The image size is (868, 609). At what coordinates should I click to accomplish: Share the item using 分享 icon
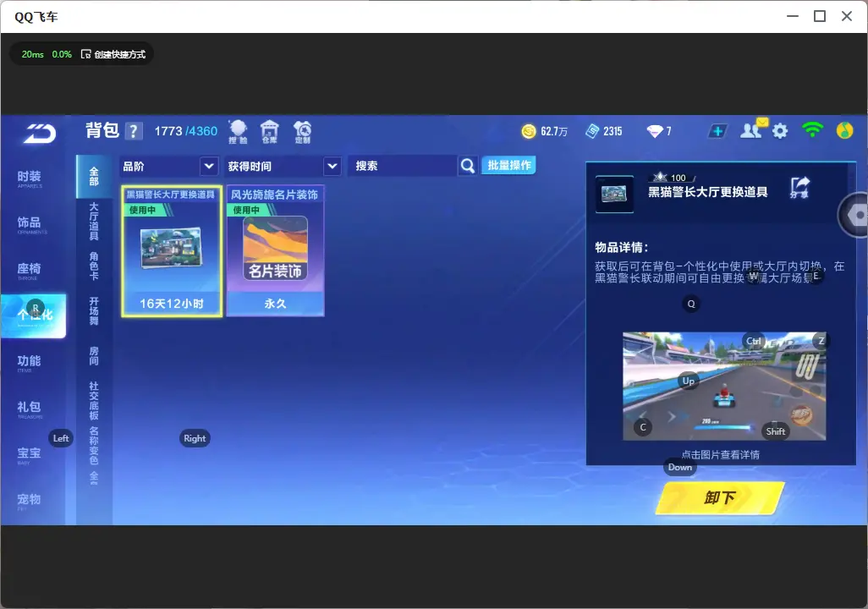point(799,188)
